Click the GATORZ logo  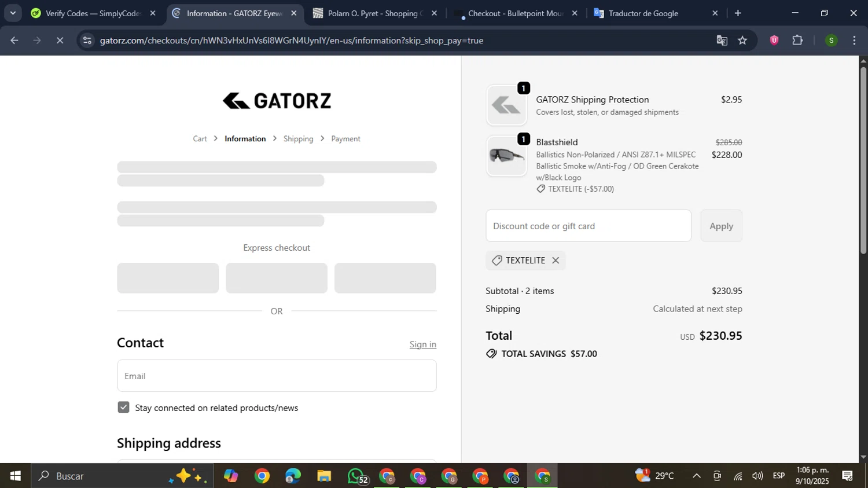[277, 101]
